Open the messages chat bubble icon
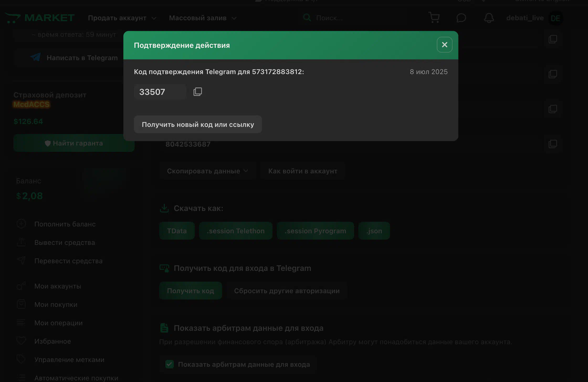The image size is (588, 382). click(x=461, y=18)
